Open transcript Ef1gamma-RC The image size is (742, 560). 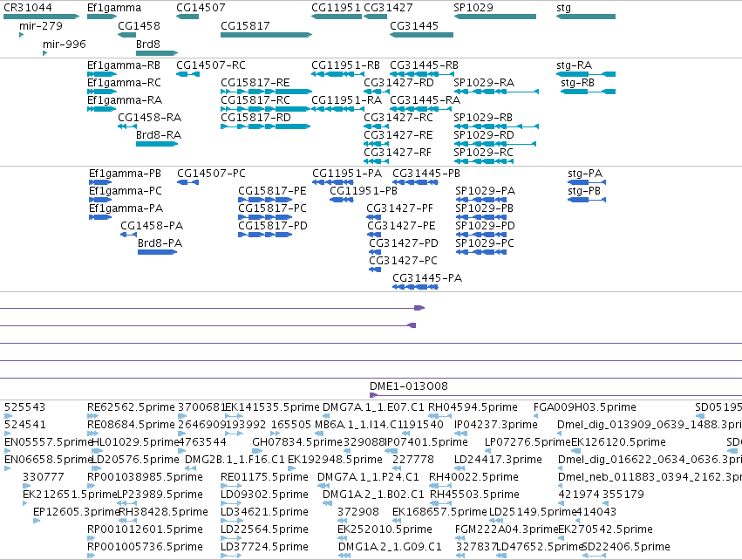pyautogui.click(x=124, y=83)
